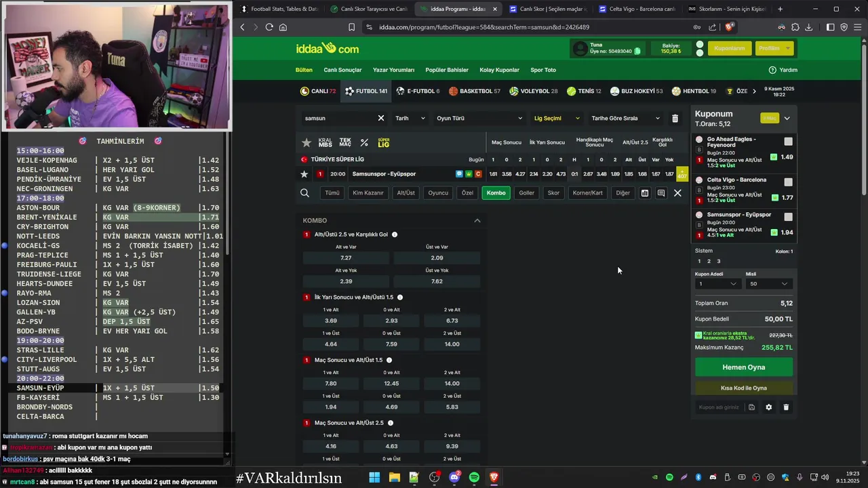Open the +407 more markets button
Screen dimensions: 868x488
pos(682,174)
